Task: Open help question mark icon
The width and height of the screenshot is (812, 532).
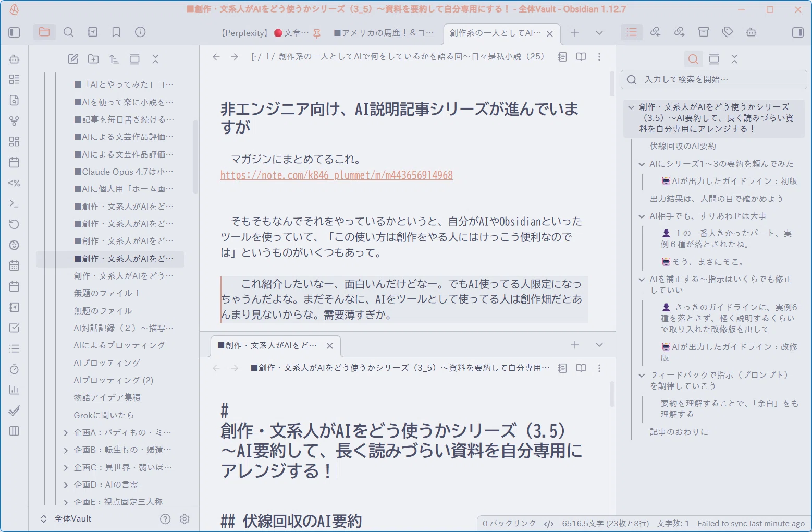Action: (x=165, y=519)
